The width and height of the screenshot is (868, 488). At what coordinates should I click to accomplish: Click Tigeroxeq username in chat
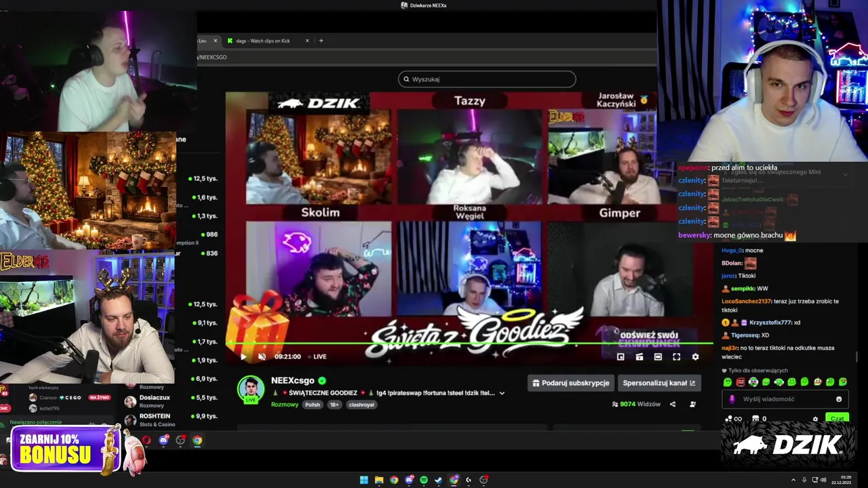745,335
